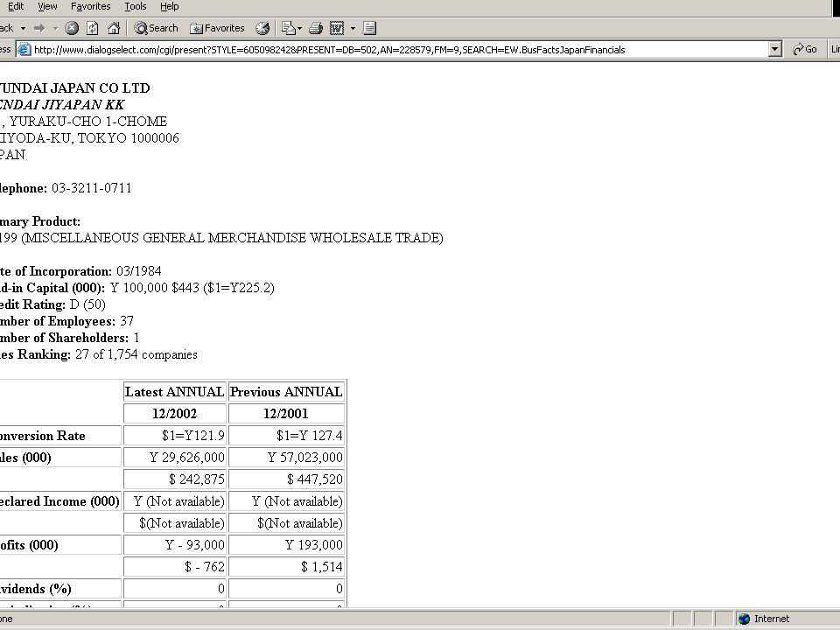Click the 'Sales (000)' row label

[x=25, y=458]
